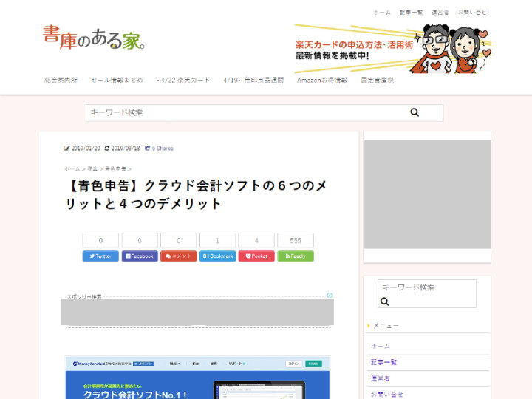Click the 書庫のある家 site logo
Screen dimensions: 532x399
coord(94,38)
